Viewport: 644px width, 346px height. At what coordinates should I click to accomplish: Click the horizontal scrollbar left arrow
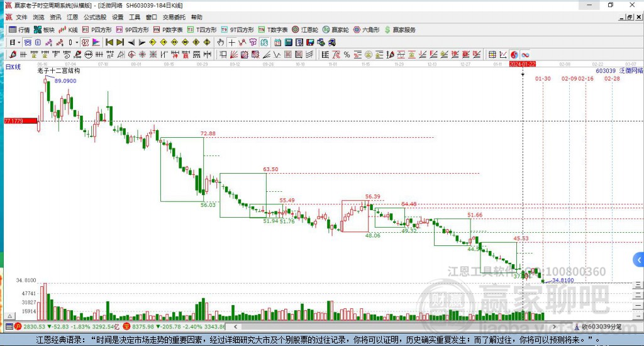click(235, 326)
